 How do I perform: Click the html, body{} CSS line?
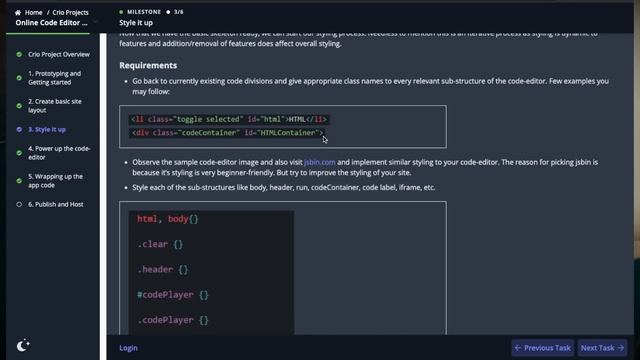pyautogui.click(x=168, y=219)
